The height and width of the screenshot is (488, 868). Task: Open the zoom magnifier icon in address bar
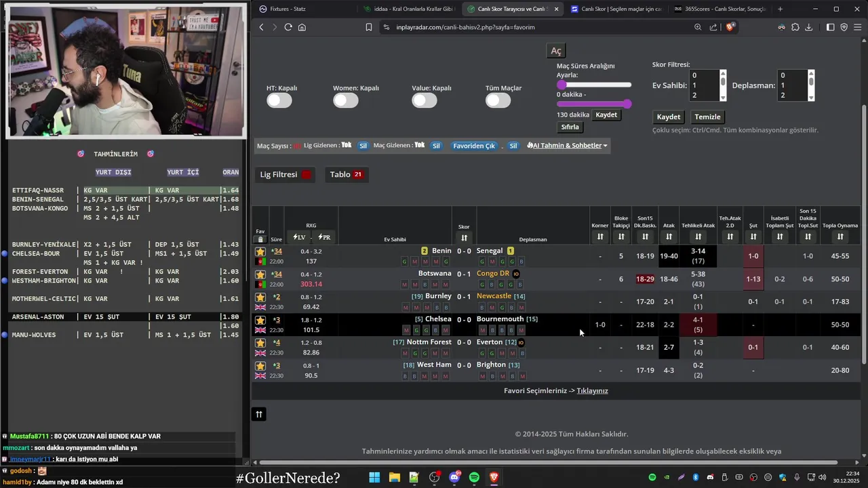click(698, 27)
